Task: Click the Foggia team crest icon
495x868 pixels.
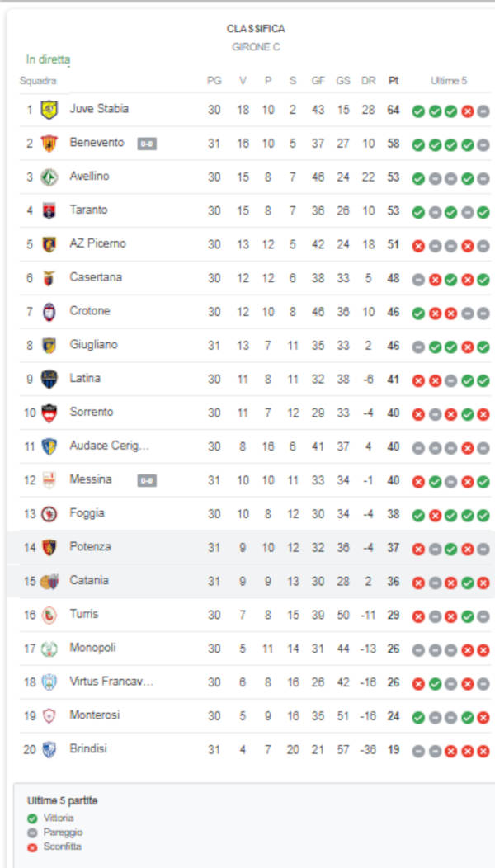Action: point(49,514)
